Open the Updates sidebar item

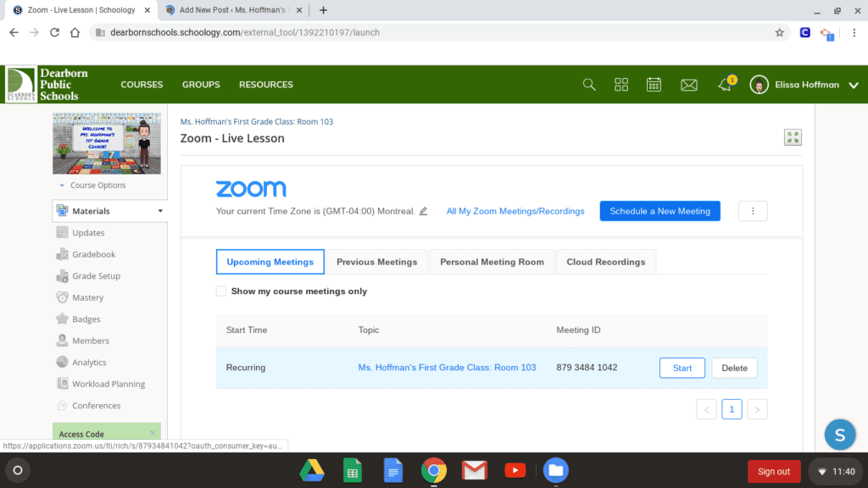(x=88, y=233)
